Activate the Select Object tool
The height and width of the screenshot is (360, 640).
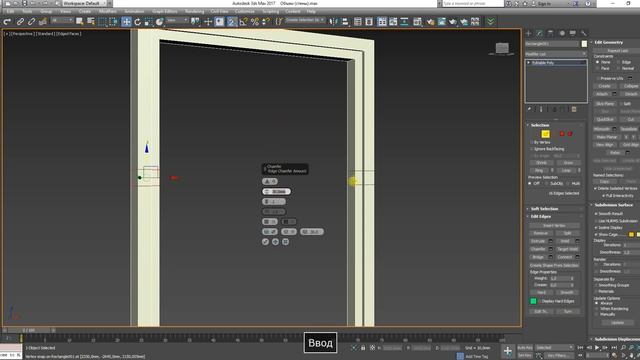(80, 21)
